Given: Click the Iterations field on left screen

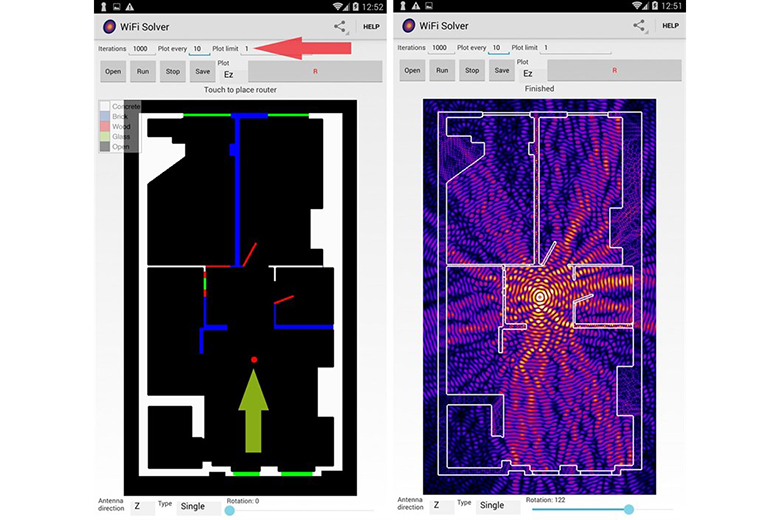Looking at the screenshot, I should [141, 48].
